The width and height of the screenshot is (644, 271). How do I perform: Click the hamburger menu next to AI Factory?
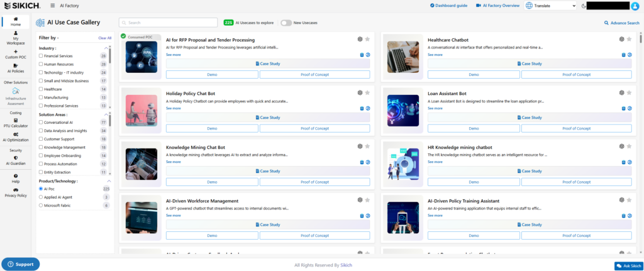[52, 5]
